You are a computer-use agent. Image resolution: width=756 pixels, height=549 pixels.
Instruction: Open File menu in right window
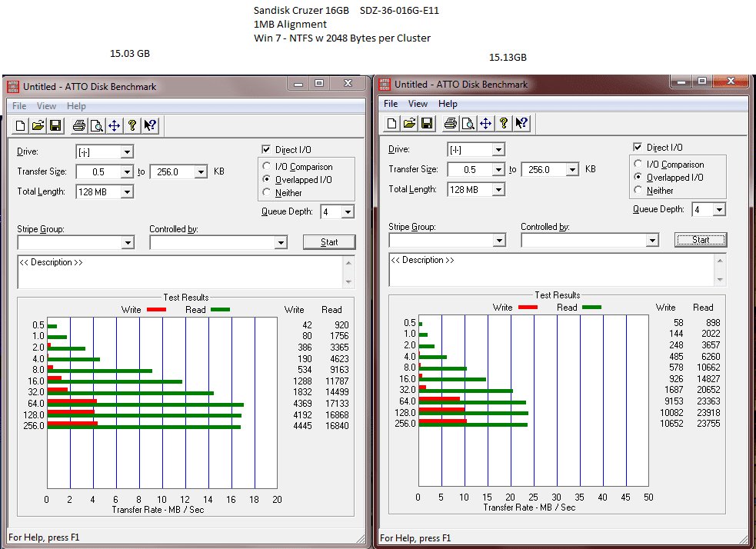click(391, 103)
